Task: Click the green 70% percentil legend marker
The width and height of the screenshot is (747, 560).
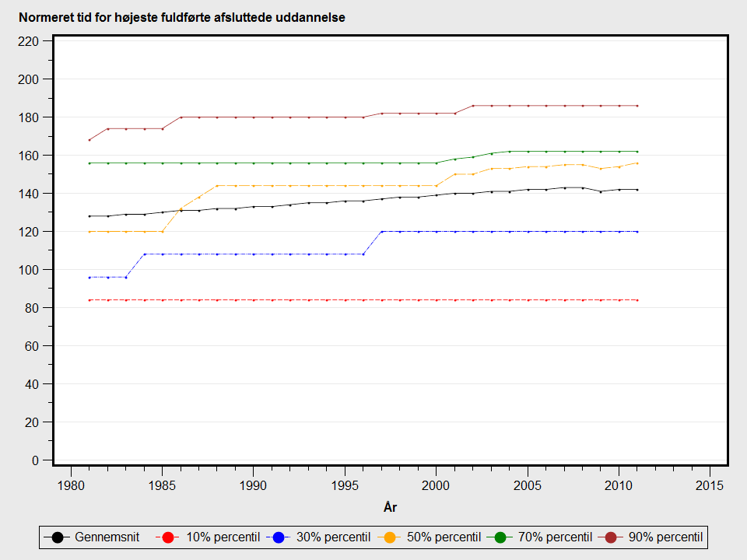Action: coord(500,537)
